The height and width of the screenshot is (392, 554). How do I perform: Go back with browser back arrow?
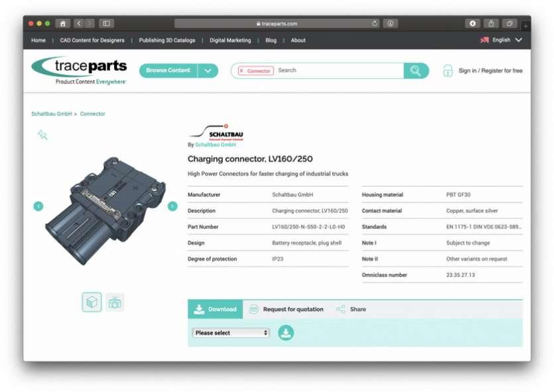tap(79, 24)
